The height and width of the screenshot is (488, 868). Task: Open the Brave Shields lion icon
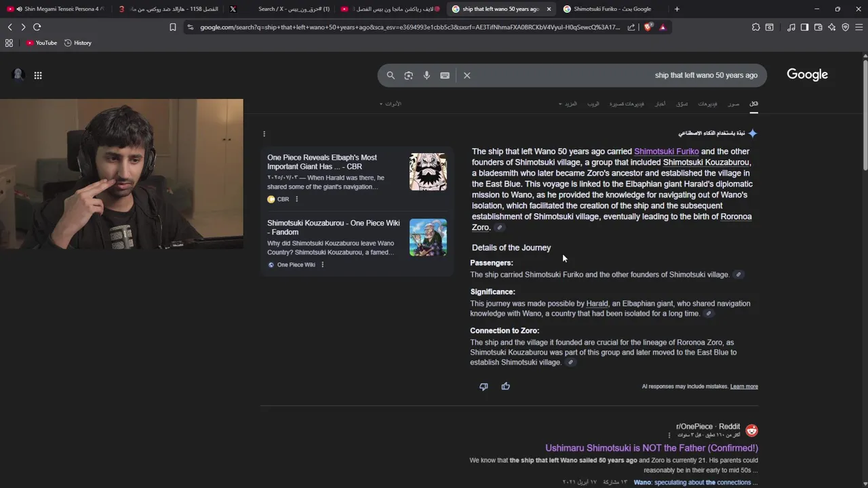648,27
